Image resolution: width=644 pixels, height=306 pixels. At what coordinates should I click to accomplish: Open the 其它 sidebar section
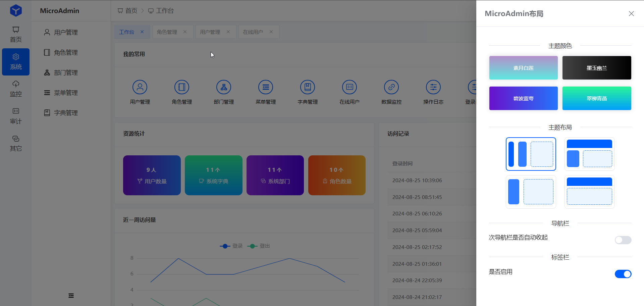pyautogui.click(x=16, y=143)
